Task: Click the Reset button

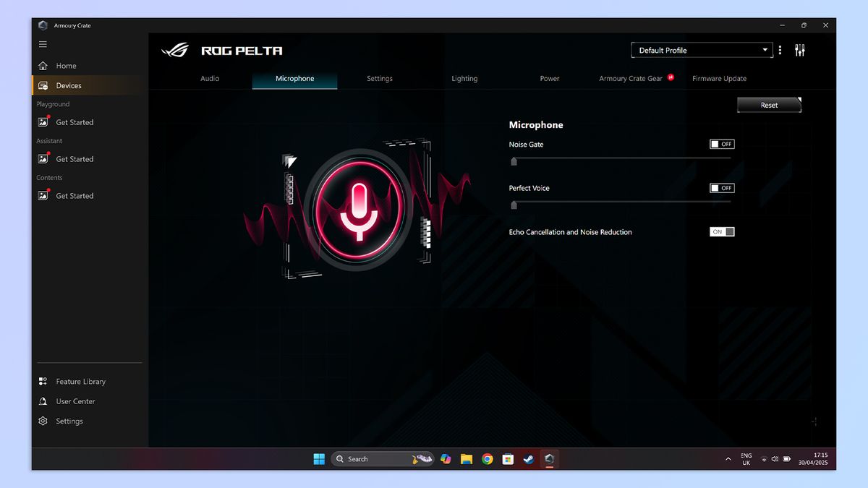Action: (x=769, y=104)
